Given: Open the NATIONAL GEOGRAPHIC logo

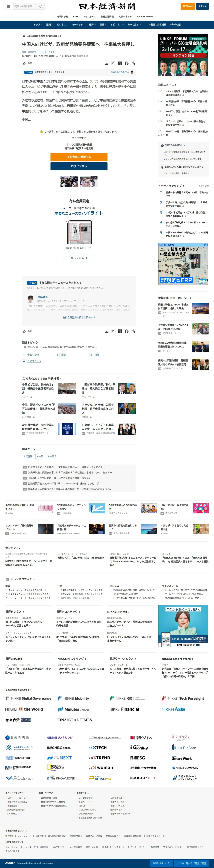Looking at the screenshot, I should point(56,768).
